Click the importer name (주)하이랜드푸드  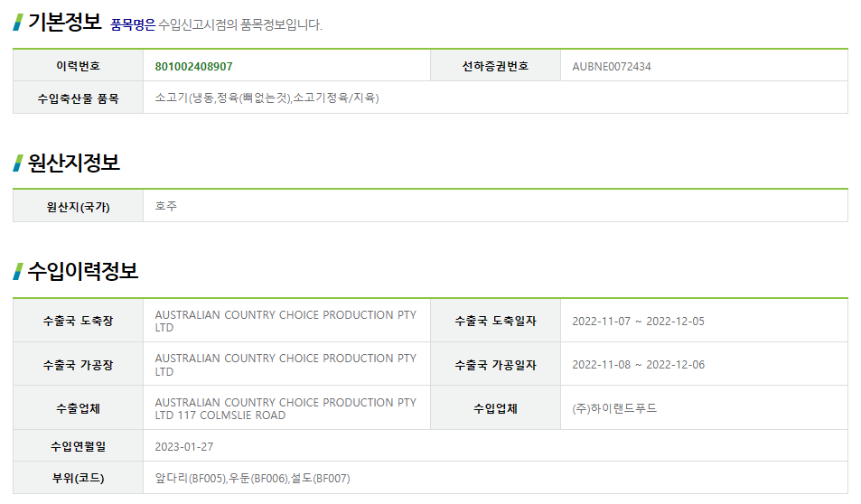614,408
